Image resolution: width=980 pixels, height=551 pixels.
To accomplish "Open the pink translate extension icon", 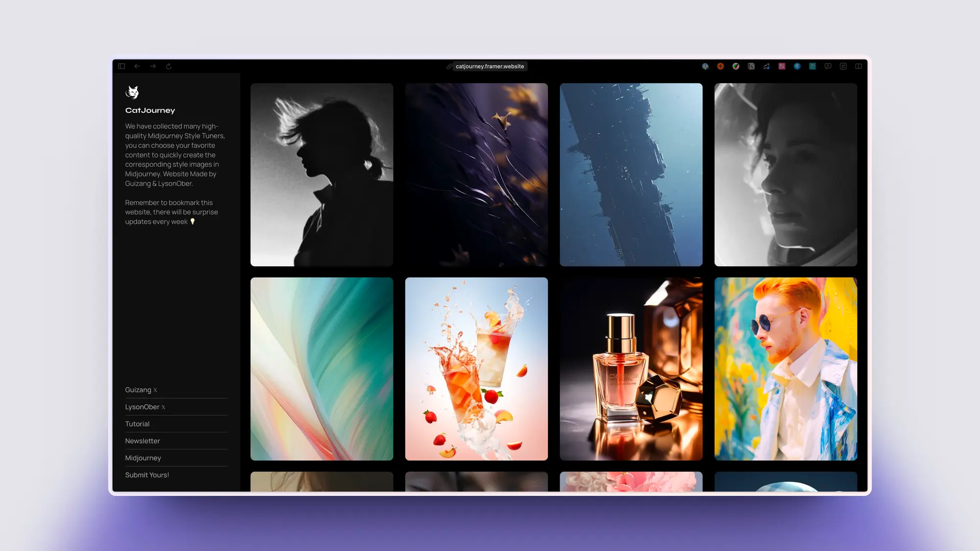I will click(782, 66).
